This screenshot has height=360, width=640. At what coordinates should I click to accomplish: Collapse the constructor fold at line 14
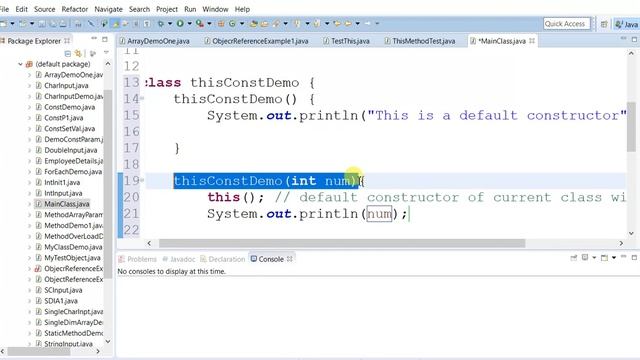click(142, 98)
